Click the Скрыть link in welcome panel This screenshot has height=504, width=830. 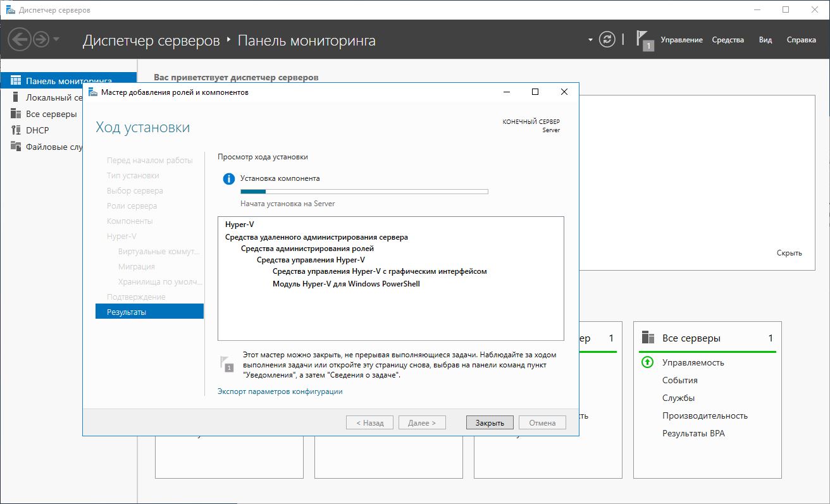pyautogui.click(x=789, y=253)
